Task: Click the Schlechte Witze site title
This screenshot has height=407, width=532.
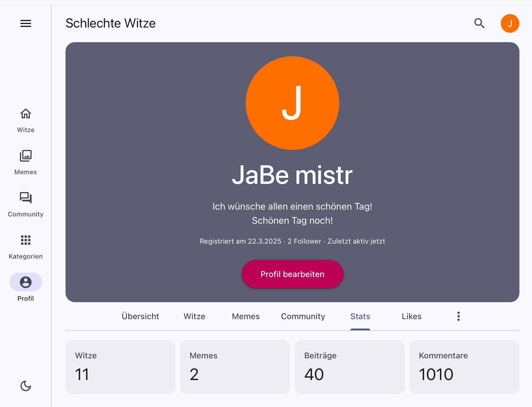Action: click(x=111, y=23)
